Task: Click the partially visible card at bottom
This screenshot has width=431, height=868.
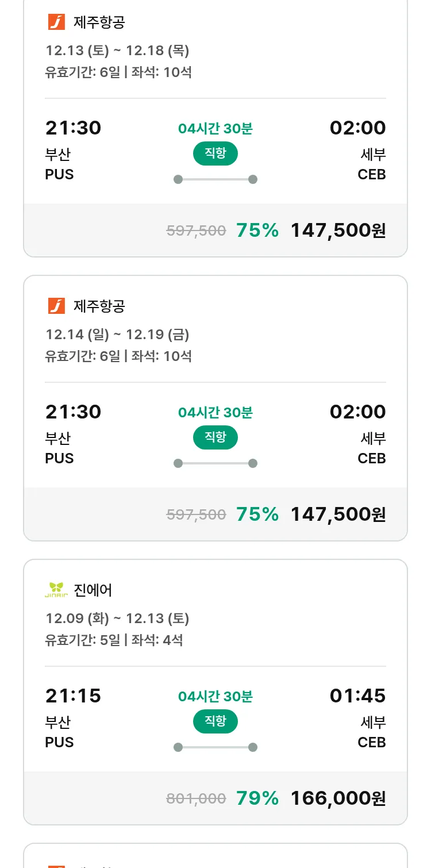Action: click(215, 858)
